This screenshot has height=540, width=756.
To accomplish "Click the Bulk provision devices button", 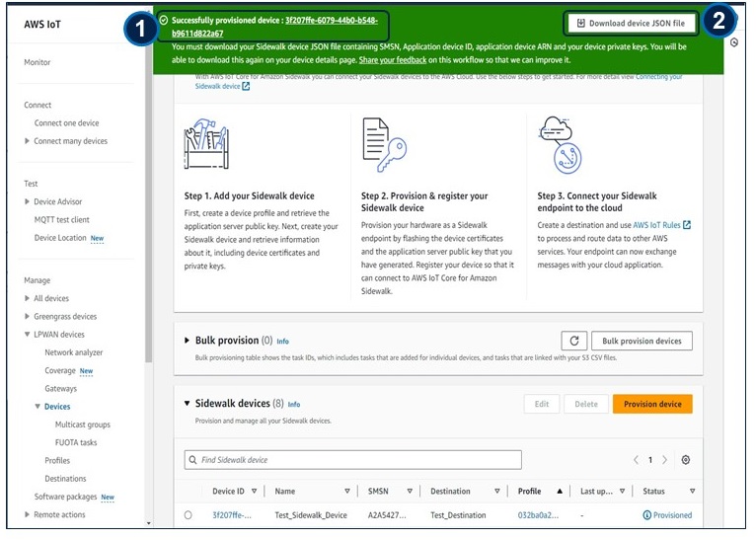I will click(642, 341).
